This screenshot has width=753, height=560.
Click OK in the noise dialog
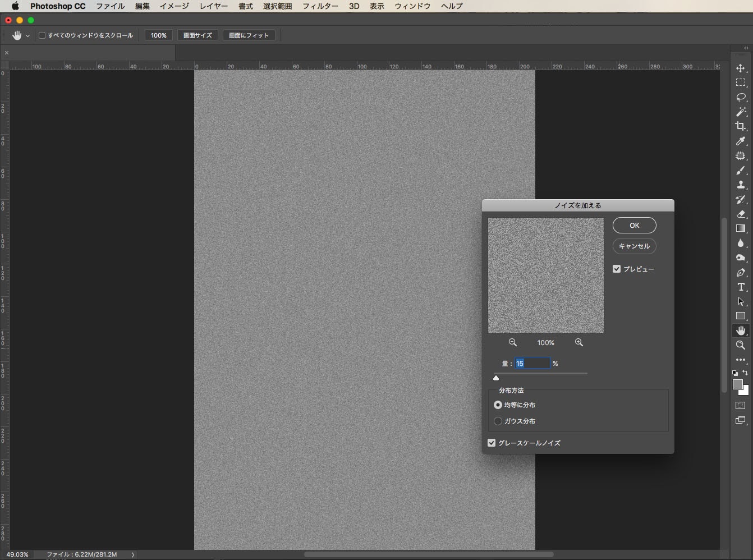click(x=634, y=225)
